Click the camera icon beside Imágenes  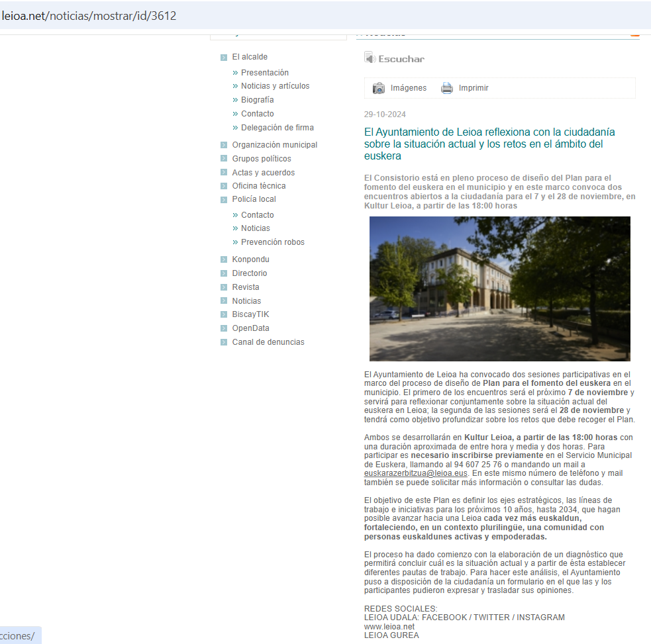pos(379,88)
